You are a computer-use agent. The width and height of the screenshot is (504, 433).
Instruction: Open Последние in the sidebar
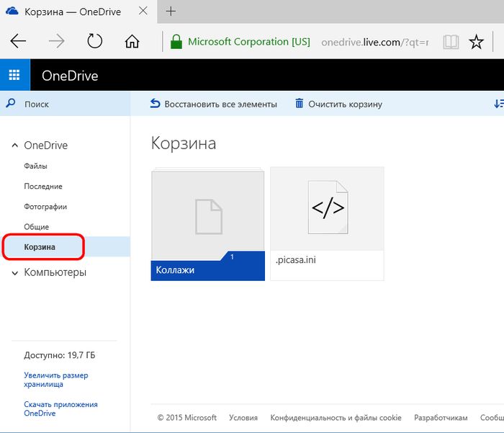(x=43, y=187)
